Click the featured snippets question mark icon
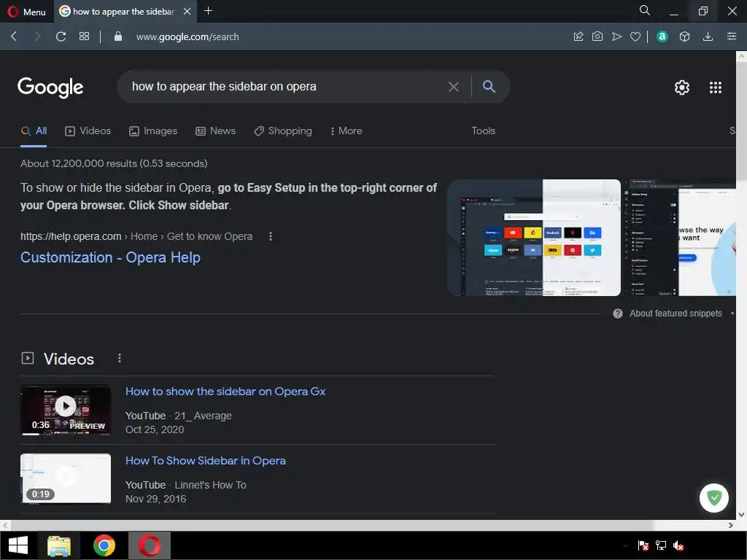Screen dimensions: 747x560 (x=618, y=314)
